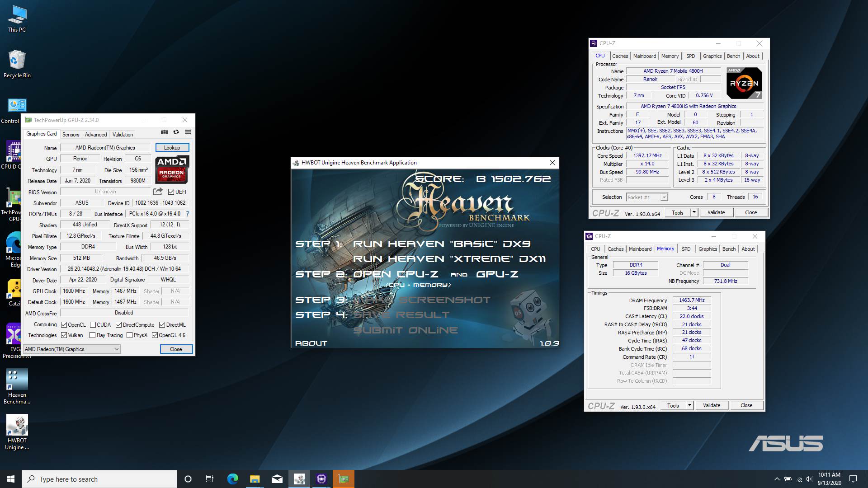Expand Tools dropdown arrow in Memory CPU-Z
This screenshot has height=488, width=868.
click(690, 405)
